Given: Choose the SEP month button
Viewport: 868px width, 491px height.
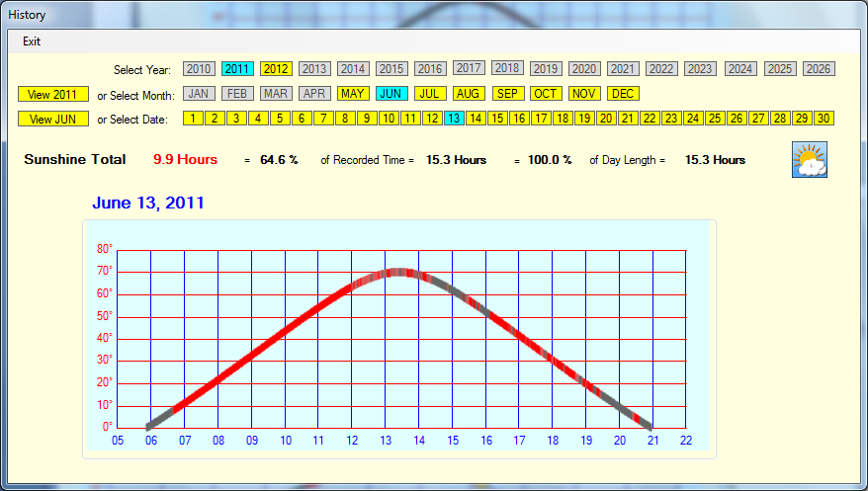Looking at the screenshot, I should pos(507,94).
